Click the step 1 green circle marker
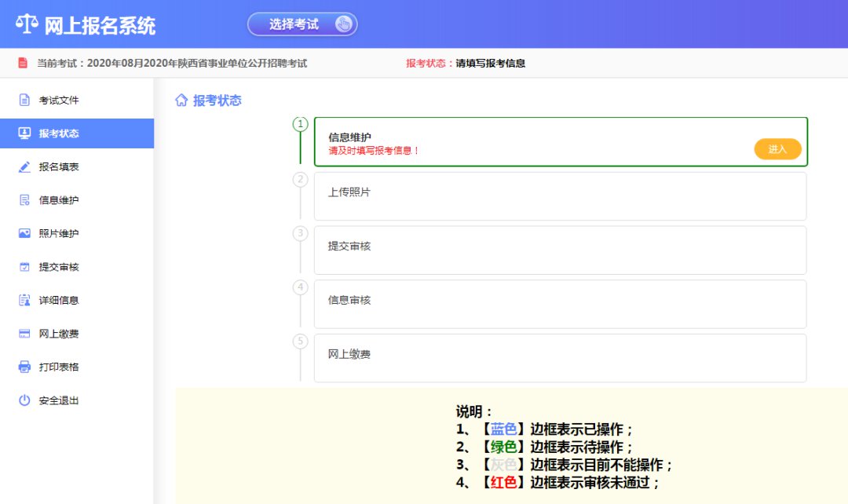Image resolution: width=848 pixels, height=504 pixels. [300, 124]
